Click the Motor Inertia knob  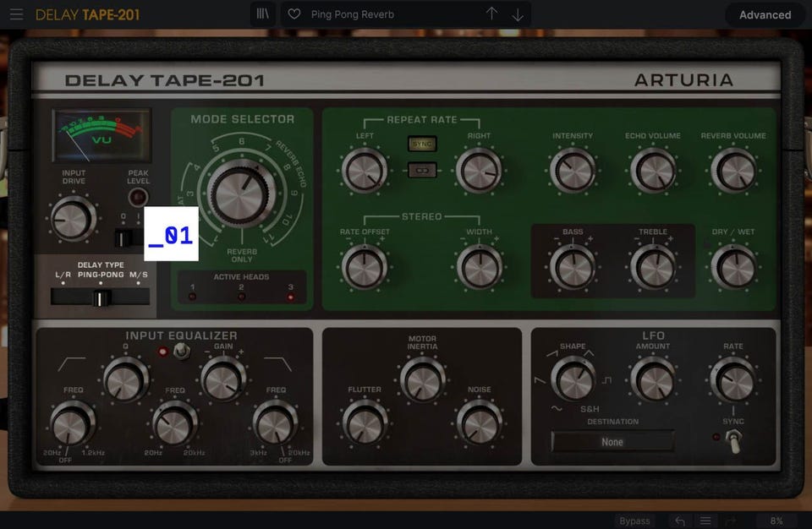pyautogui.click(x=422, y=379)
